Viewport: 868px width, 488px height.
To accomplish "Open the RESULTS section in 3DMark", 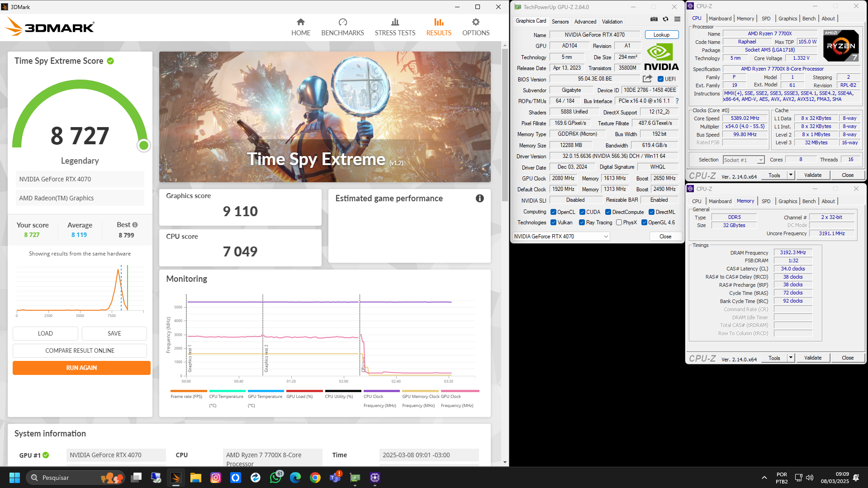I will tap(439, 27).
